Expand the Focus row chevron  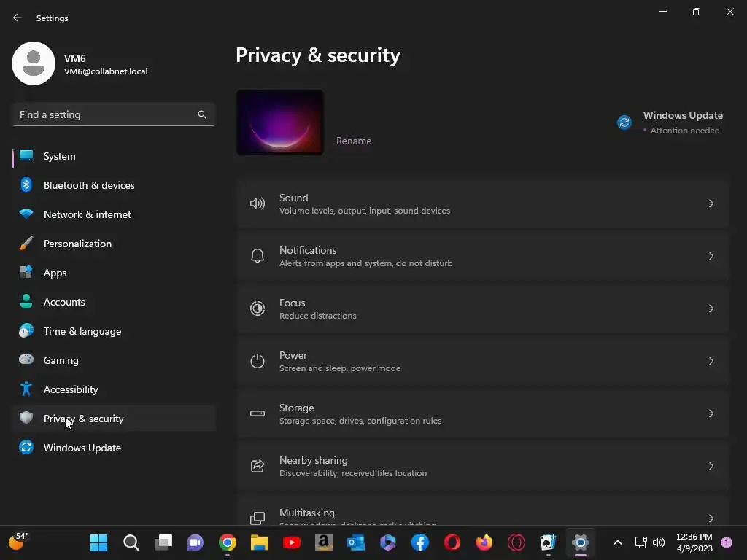(711, 308)
